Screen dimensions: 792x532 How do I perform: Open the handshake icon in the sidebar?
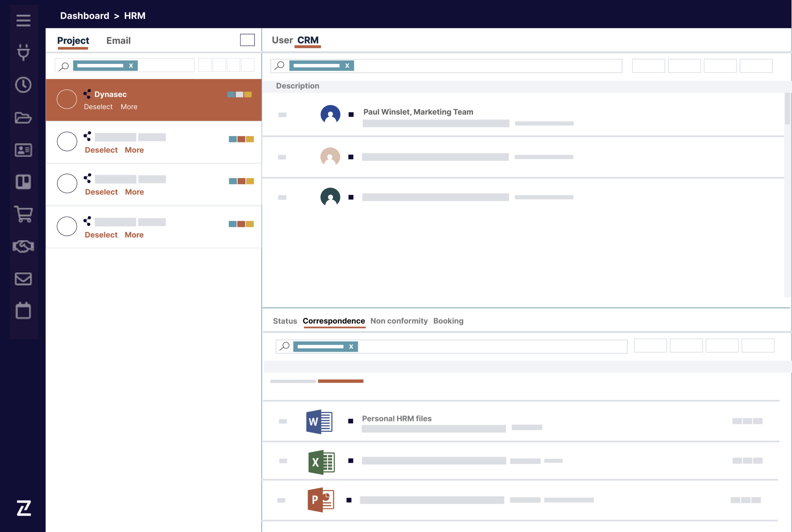(24, 246)
